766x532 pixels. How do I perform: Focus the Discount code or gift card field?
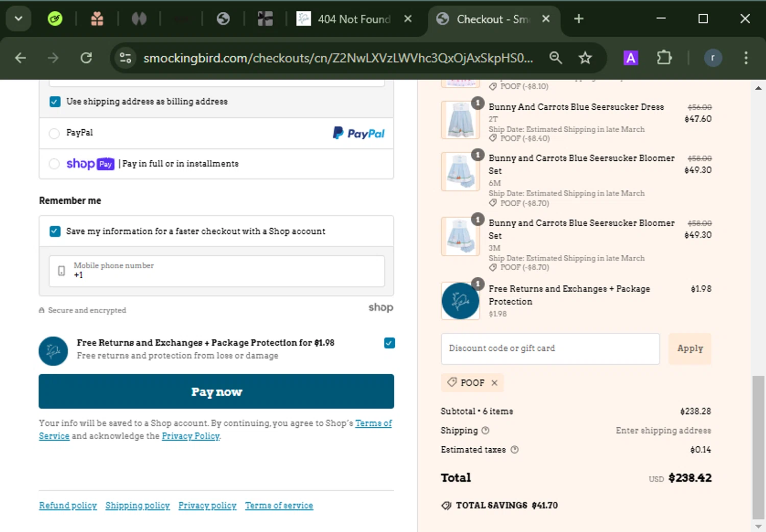550,349
